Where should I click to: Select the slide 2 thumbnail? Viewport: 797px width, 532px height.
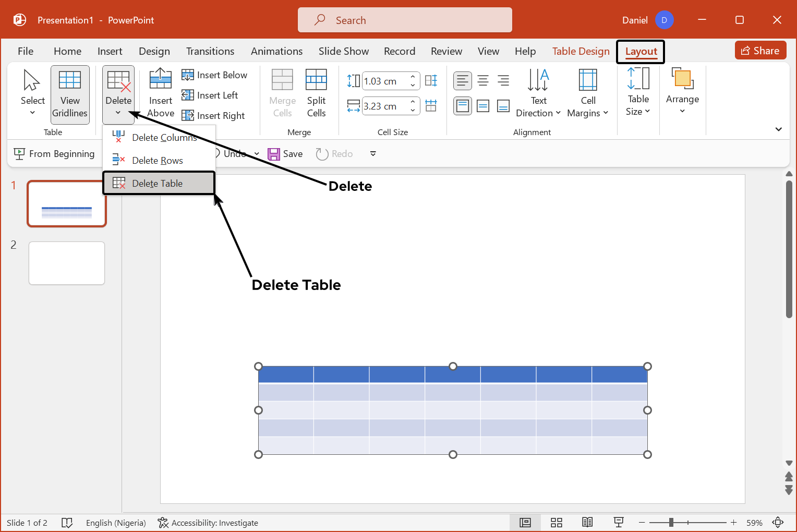(x=67, y=263)
